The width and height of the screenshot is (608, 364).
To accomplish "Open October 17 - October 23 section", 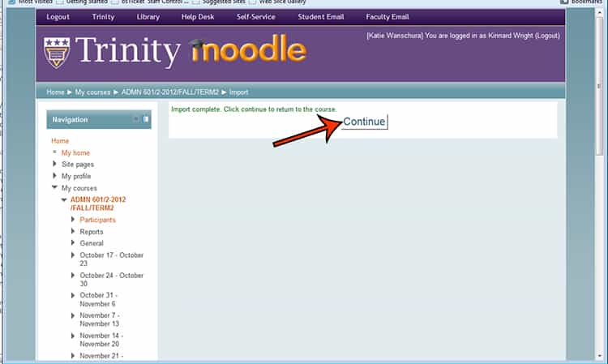I will click(x=111, y=259).
